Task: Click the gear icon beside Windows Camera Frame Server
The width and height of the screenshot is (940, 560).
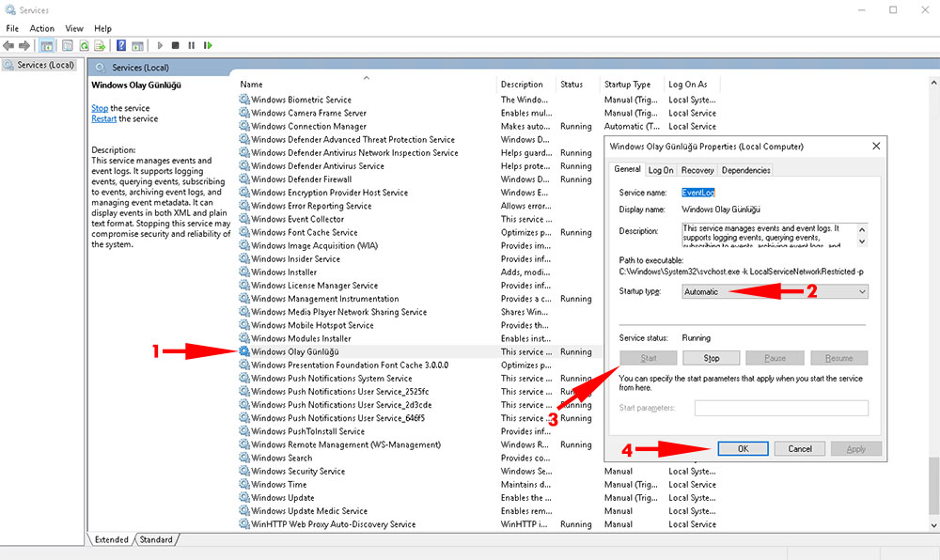Action: (x=244, y=113)
